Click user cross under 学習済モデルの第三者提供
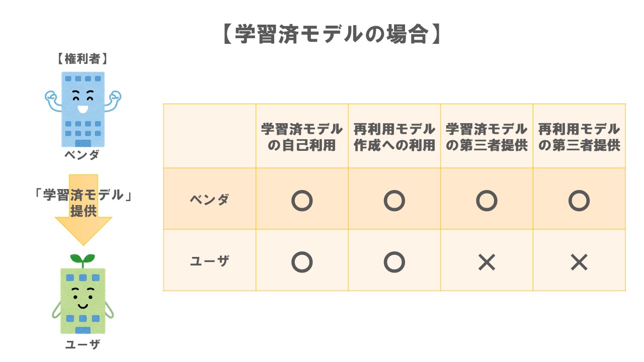The image size is (644, 362). [x=487, y=262]
